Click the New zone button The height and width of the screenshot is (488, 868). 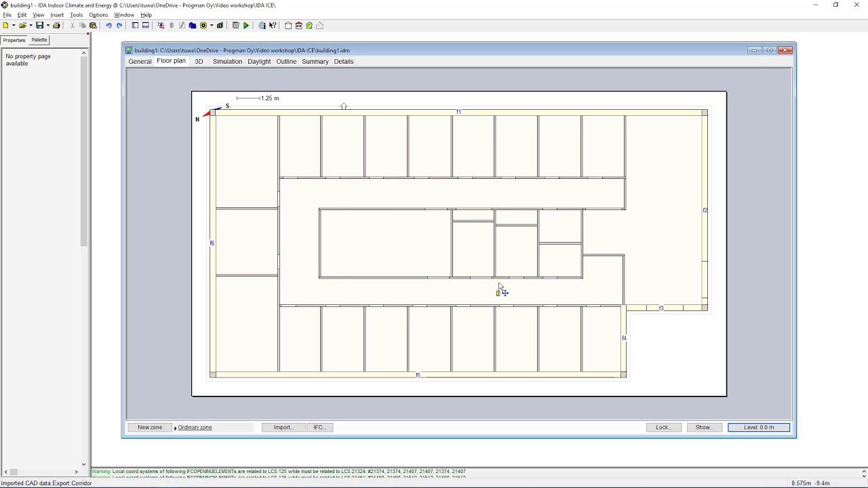[x=150, y=427]
